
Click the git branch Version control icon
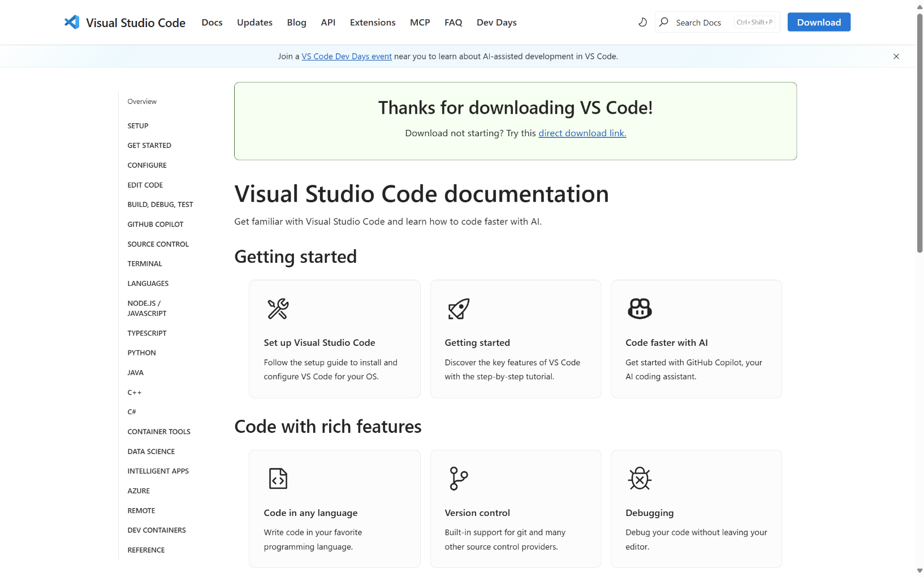pyautogui.click(x=459, y=479)
